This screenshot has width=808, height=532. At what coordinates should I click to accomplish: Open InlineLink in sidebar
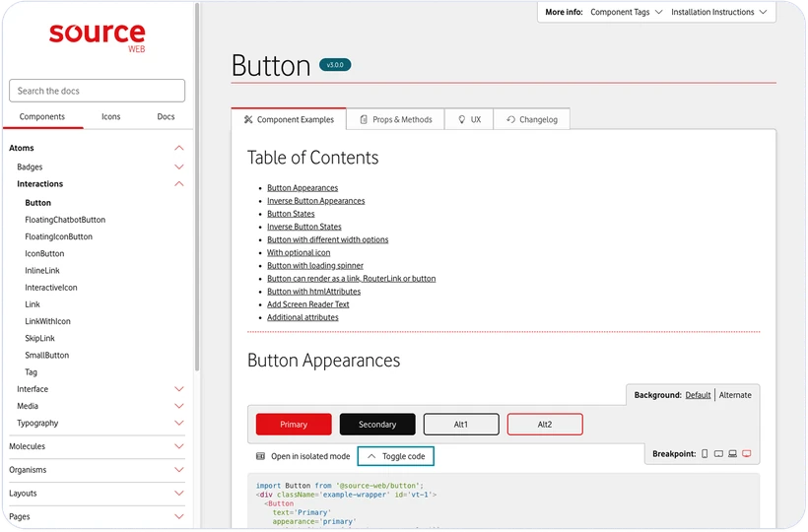[x=42, y=271]
